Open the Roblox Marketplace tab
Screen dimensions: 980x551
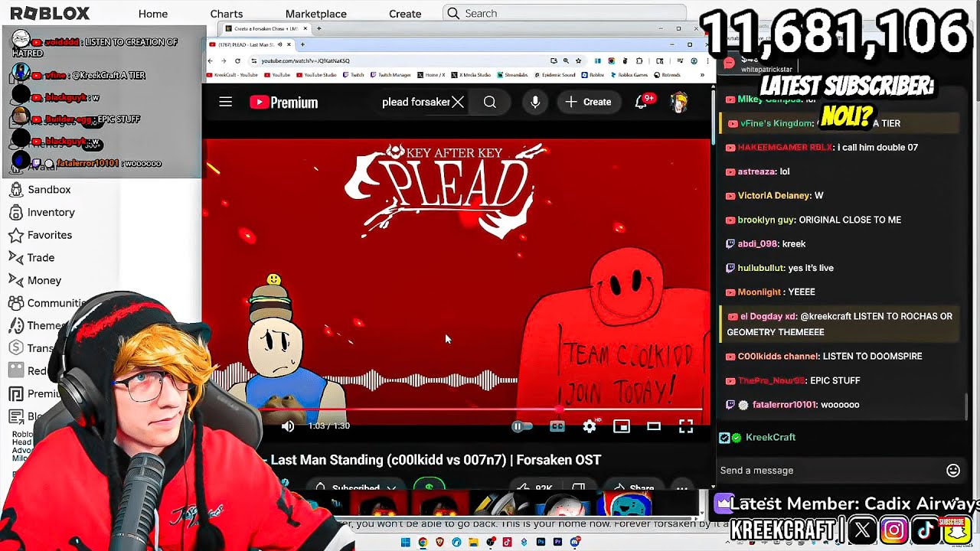(x=316, y=14)
